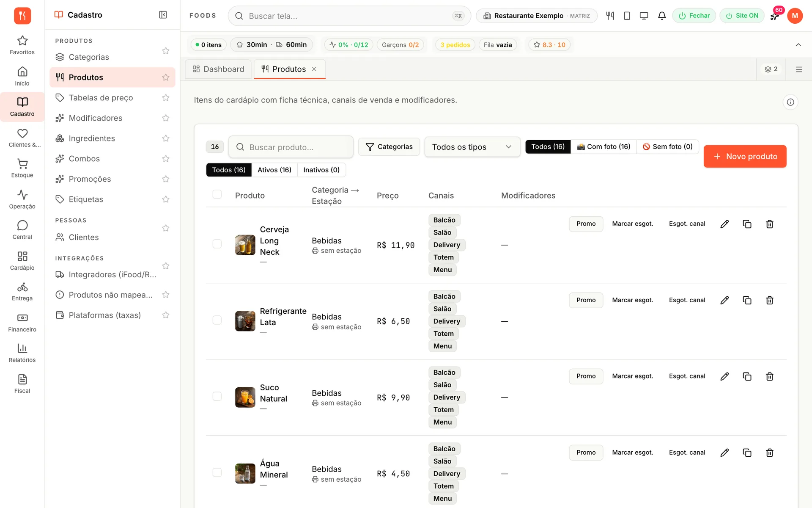Collapse the Cadastro sidebar panel

pyautogui.click(x=163, y=15)
